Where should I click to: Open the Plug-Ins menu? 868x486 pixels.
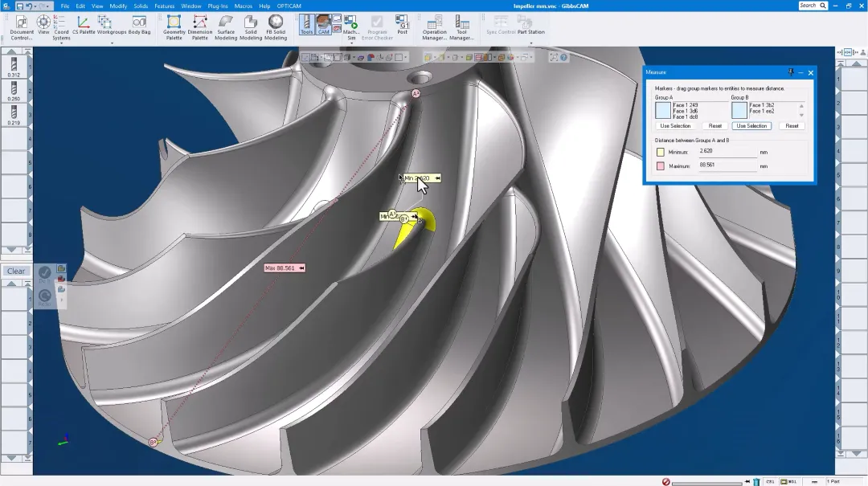click(218, 6)
